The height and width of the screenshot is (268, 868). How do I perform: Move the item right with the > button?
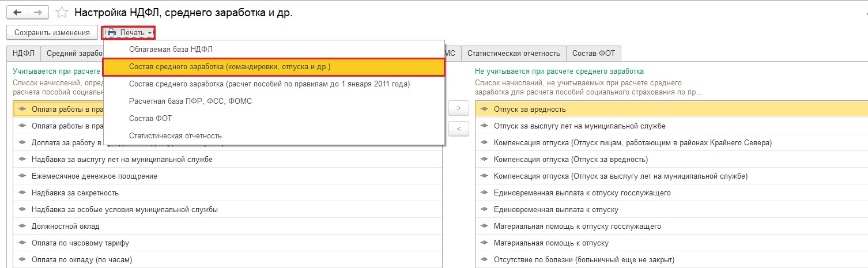(x=459, y=108)
